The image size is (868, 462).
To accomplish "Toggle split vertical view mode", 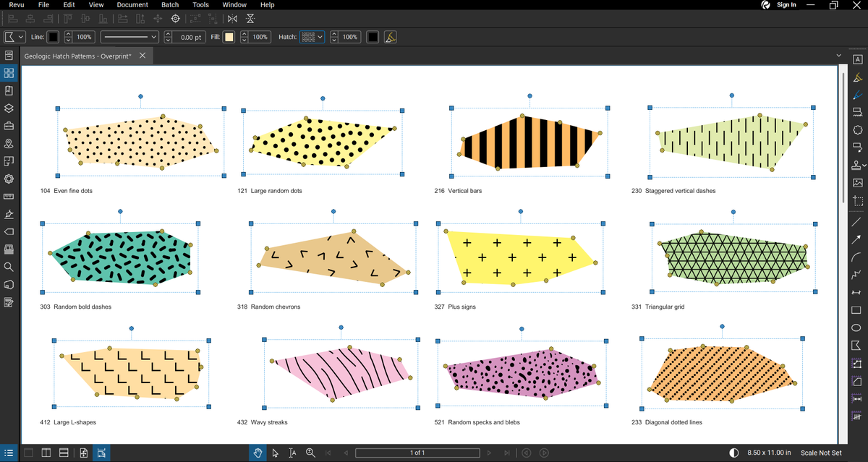I will pos(46,453).
